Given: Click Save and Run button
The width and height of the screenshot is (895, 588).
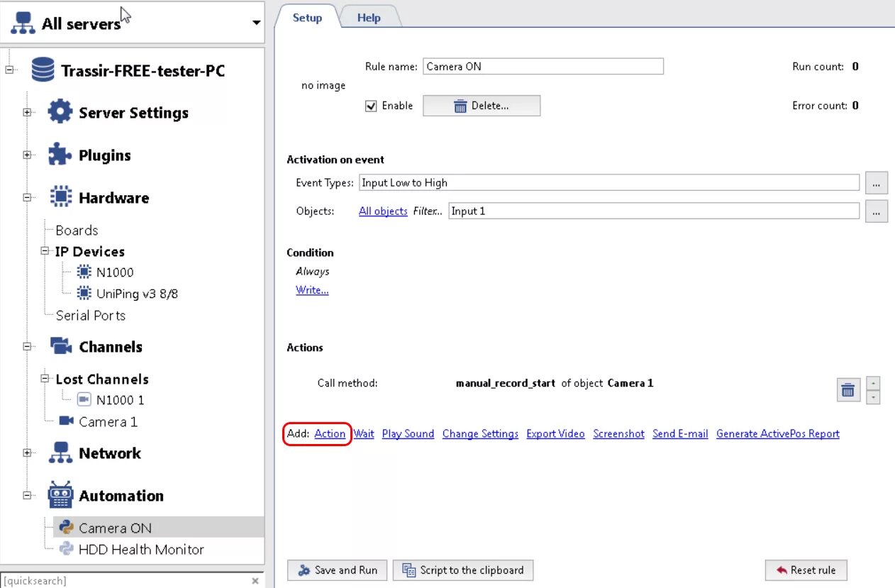Looking at the screenshot, I should pos(338,570).
